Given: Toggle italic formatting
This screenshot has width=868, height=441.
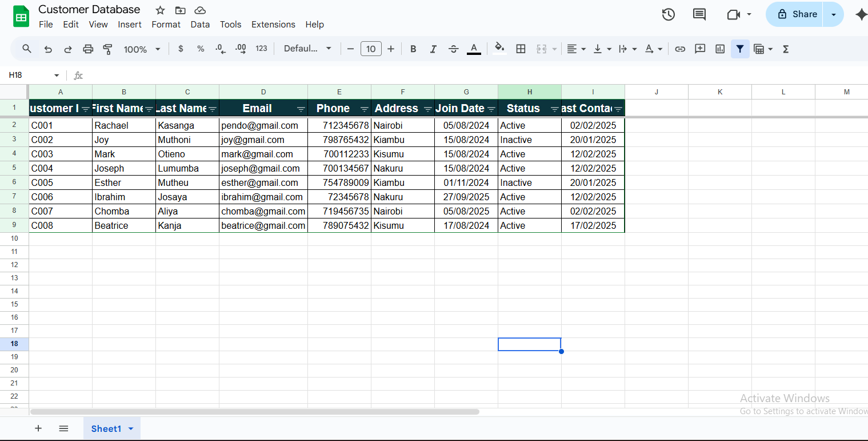Looking at the screenshot, I should (433, 49).
